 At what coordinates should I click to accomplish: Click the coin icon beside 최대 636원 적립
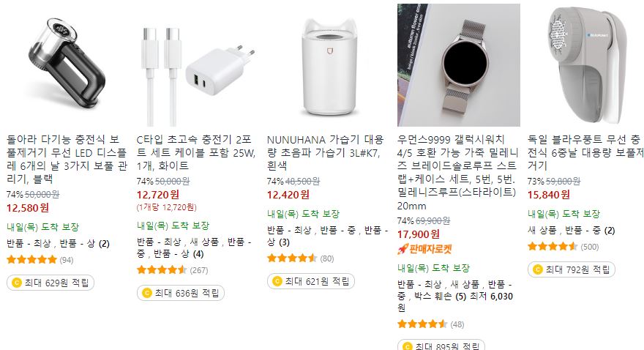(147, 293)
